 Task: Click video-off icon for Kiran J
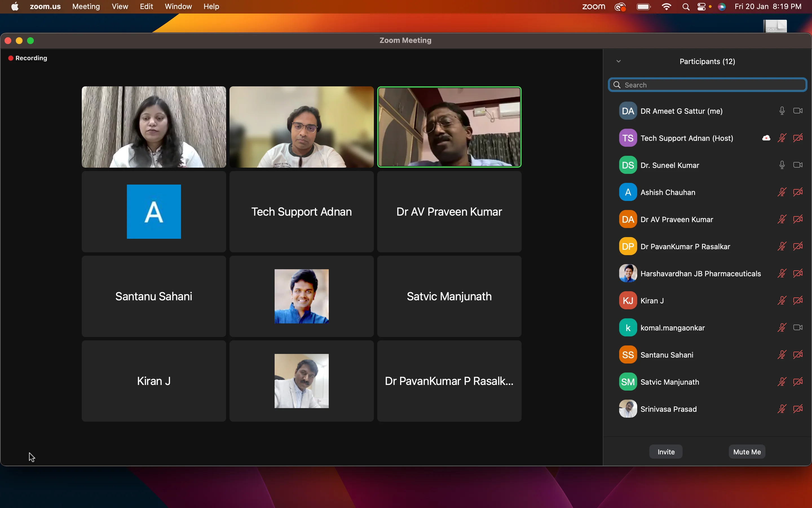[x=798, y=301]
